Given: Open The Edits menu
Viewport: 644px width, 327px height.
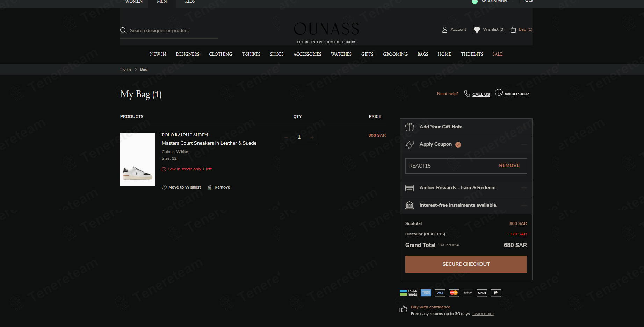Looking at the screenshot, I should (x=472, y=54).
